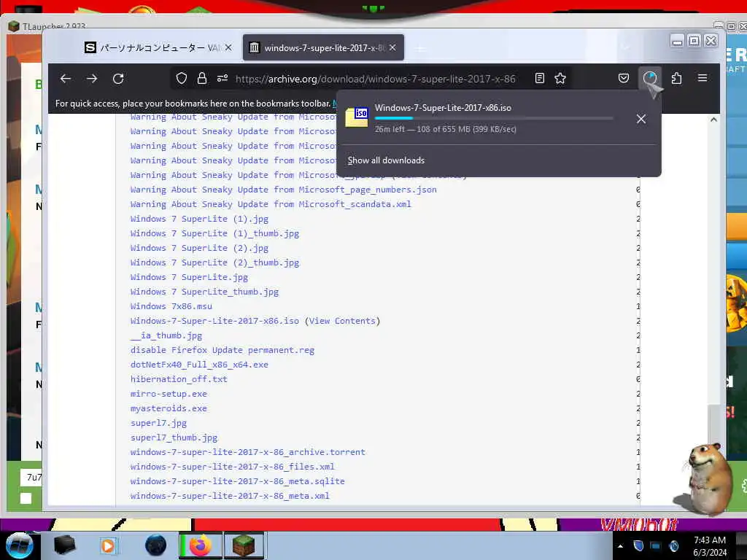The image size is (747, 560).
Task: Switch to Firefox from the taskbar
Action: click(x=200, y=545)
